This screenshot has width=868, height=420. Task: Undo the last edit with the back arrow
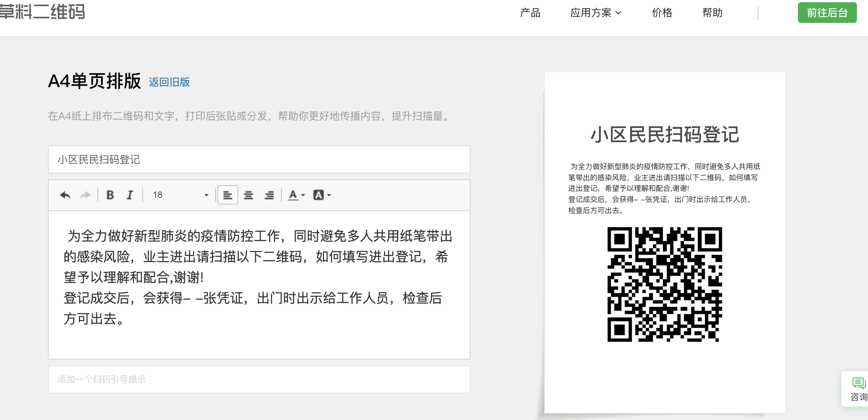point(65,195)
